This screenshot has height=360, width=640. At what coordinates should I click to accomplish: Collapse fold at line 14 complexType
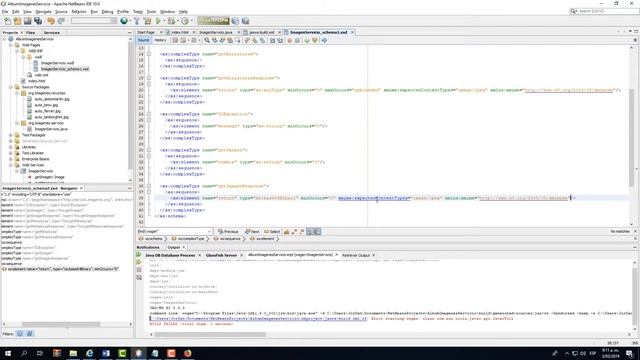[x=149, y=54]
